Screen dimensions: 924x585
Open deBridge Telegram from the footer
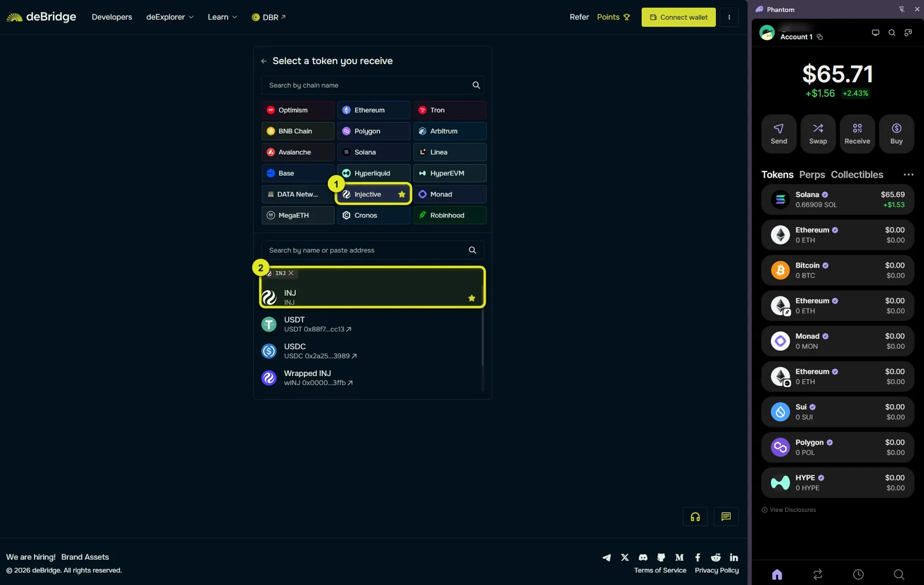pos(606,557)
